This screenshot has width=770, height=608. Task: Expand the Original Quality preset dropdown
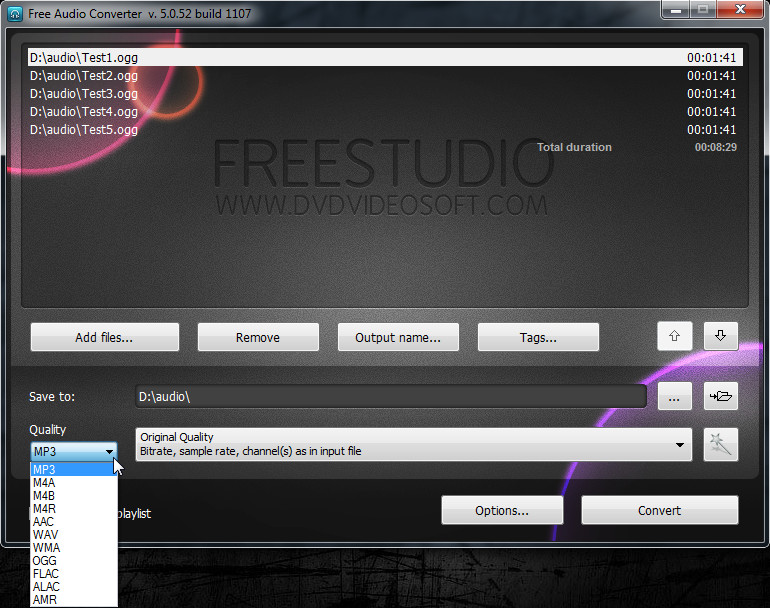(x=680, y=445)
